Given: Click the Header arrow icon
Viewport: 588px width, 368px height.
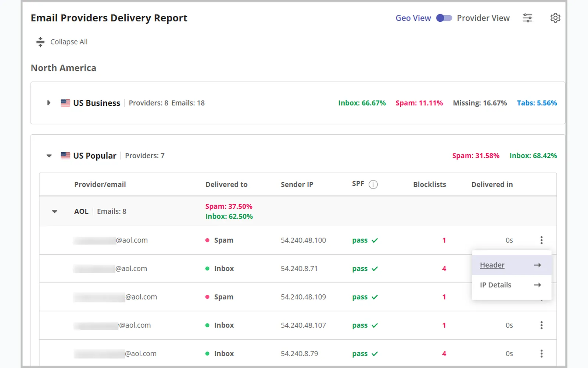Looking at the screenshot, I should tap(537, 265).
